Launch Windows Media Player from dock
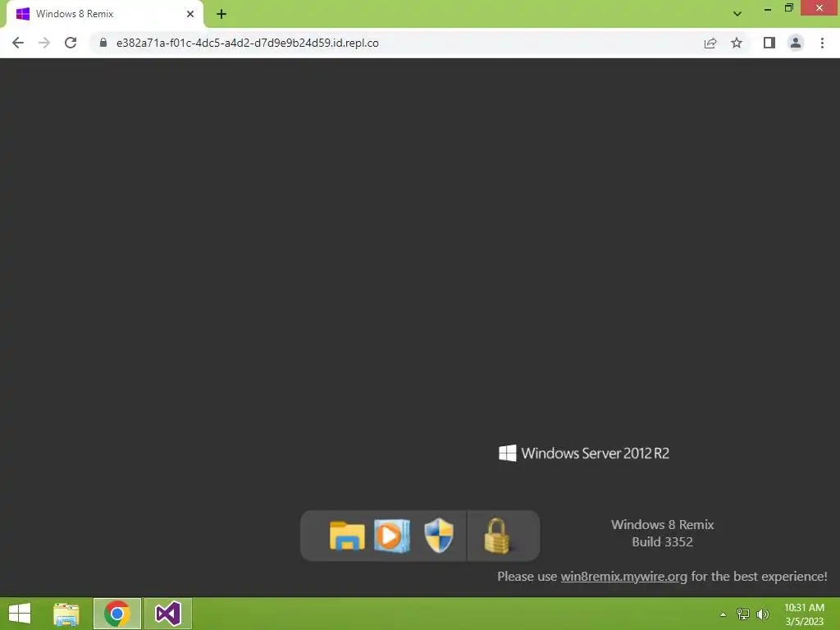Viewport: 840px width, 630px height. (x=392, y=535)
